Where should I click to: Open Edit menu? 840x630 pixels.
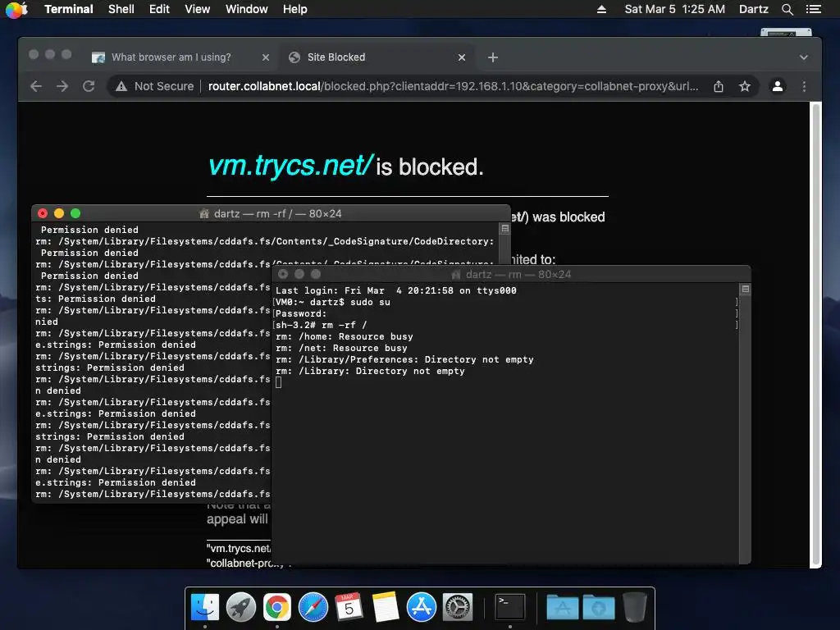[x=159, y=9]
